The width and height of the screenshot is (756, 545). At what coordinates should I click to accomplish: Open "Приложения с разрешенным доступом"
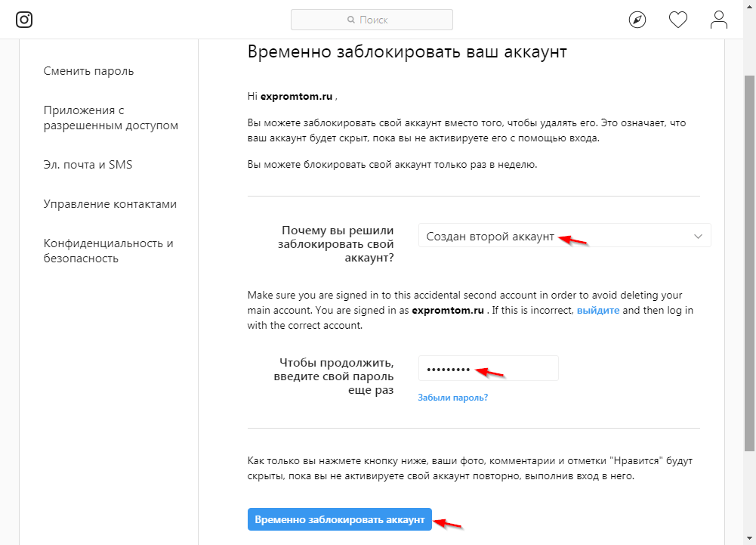[x=111, y=118]
